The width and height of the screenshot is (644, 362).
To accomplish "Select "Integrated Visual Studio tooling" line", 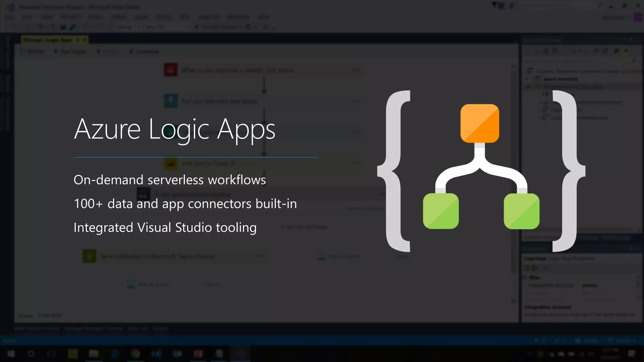I will click(x=165, y=228).
